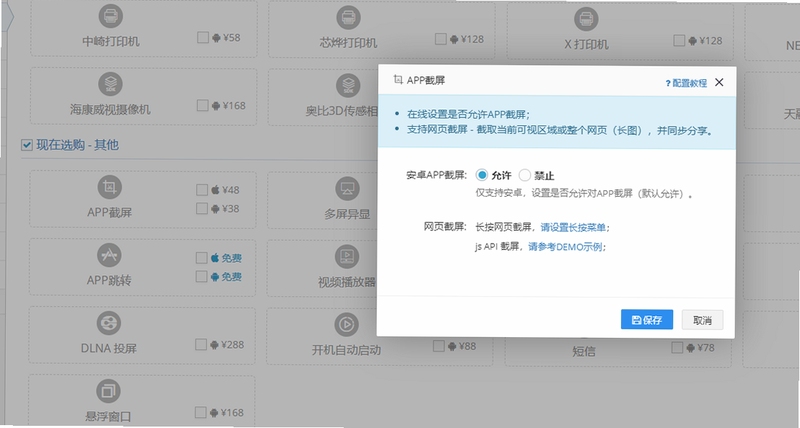
Task: Tick the APP跳转 Android 免费 checkbox
Action: coord(202,276)
